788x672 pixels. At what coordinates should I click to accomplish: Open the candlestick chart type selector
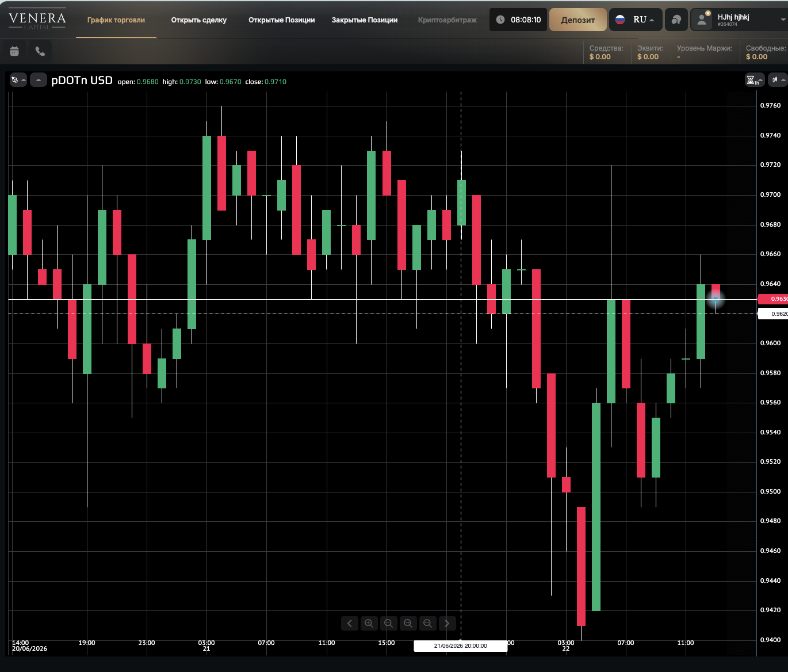778,80
